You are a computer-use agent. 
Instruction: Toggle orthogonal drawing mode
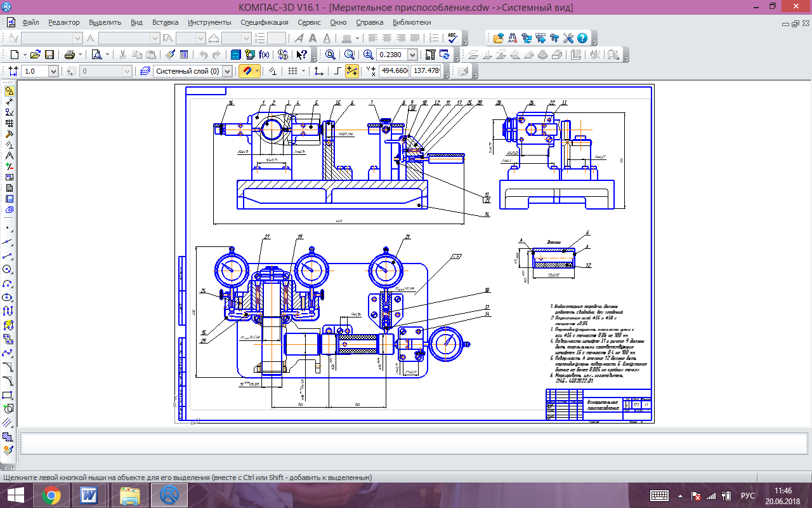coord(337,71)
